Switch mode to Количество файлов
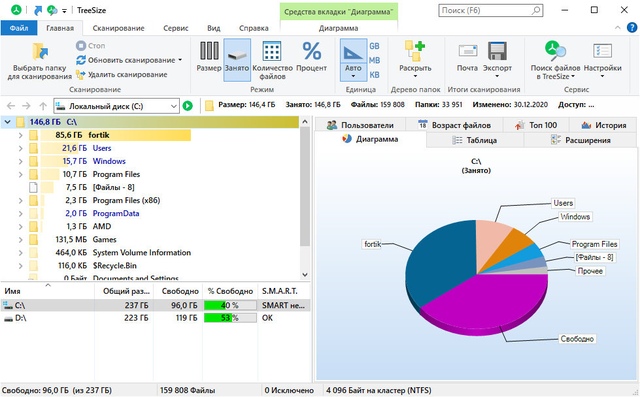 [x=272, y=60]
